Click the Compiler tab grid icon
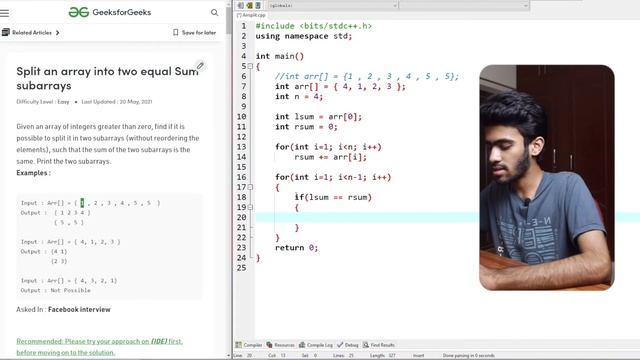640x360 pixels. [x=238, y=345]
